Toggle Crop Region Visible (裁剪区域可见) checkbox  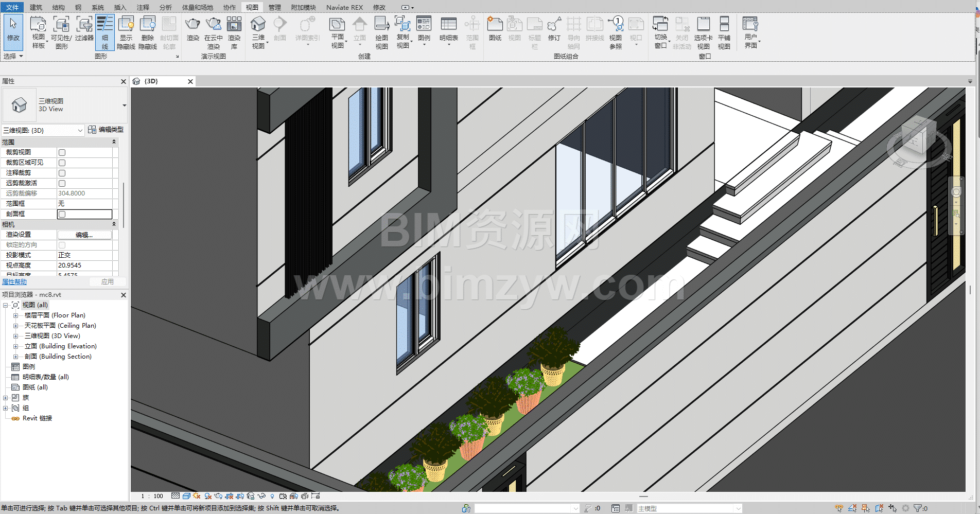pyautogui.click(x=62, y=163)
